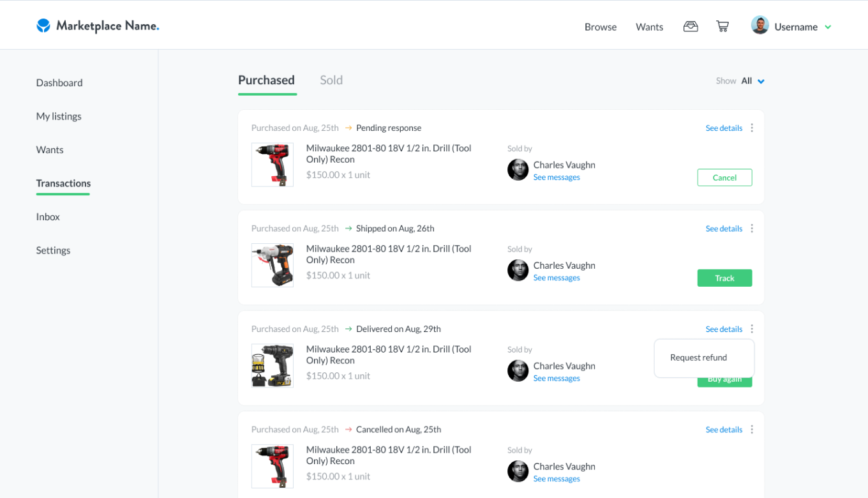See messages in the Shipped order
This screenshot has height=498, width=868.
[x=557, y=278]
